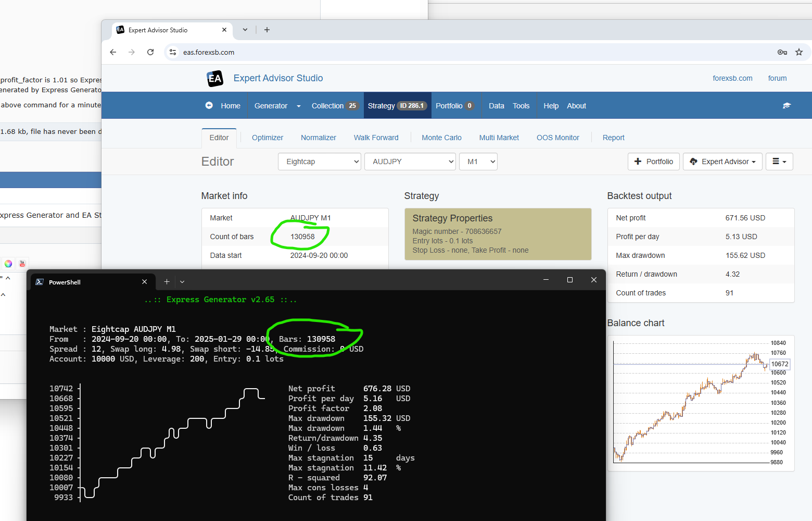Click the Expert Advisor Studio title link
812x521 pixels.
click(278, 78)
